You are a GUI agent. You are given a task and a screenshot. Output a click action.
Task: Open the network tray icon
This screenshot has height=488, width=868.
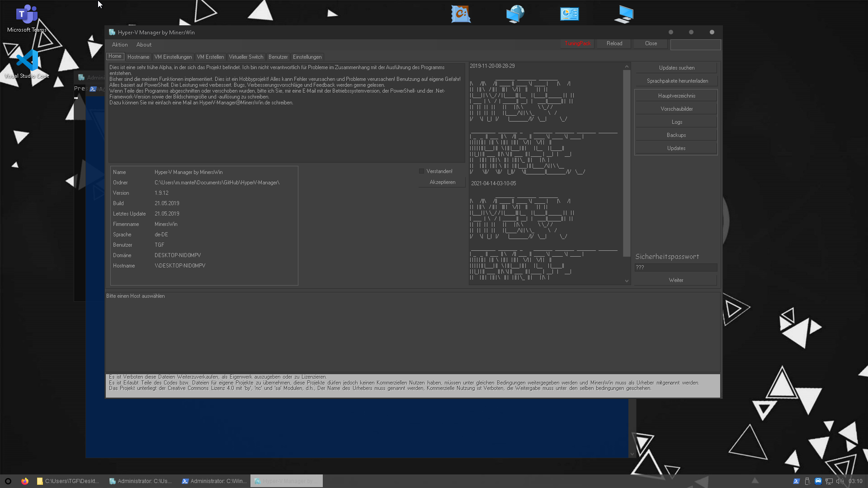[x=829, y=481]
